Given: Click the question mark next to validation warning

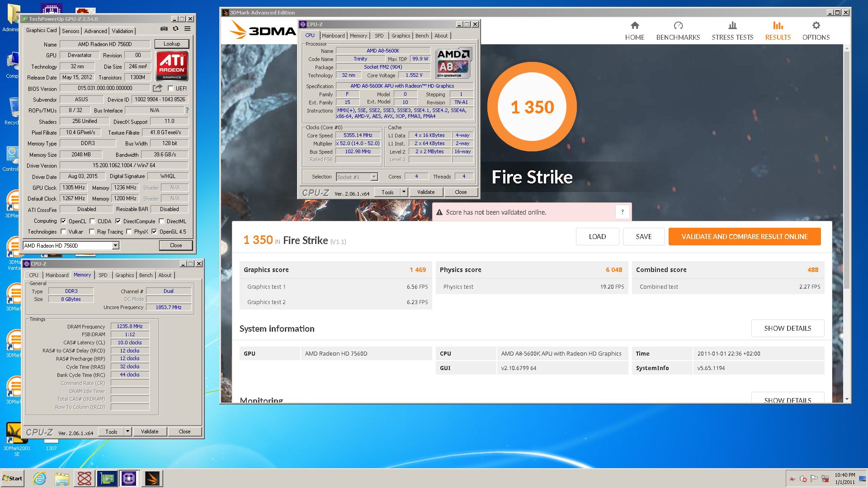Looking at the screenshot, I should click(x=622, y=212).
